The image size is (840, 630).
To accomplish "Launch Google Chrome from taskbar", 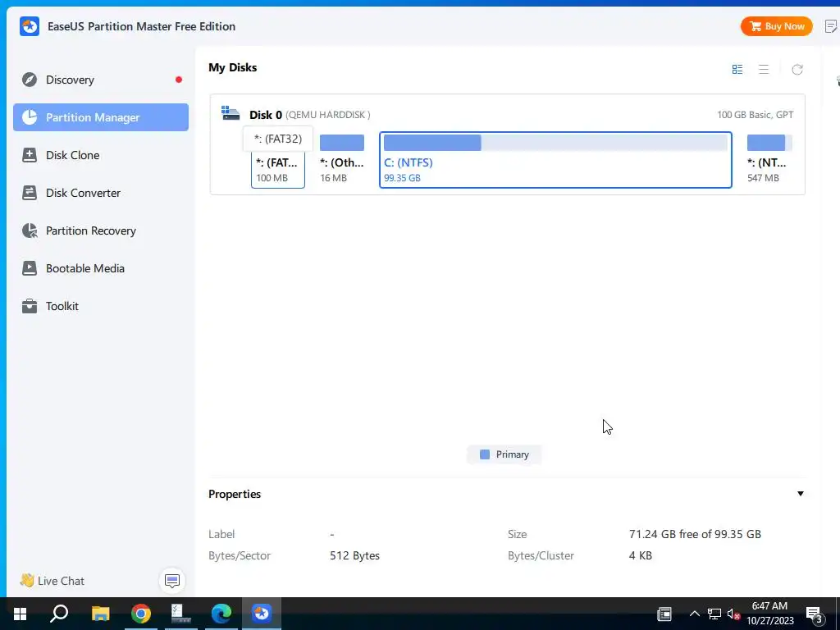I will (141, 614).
